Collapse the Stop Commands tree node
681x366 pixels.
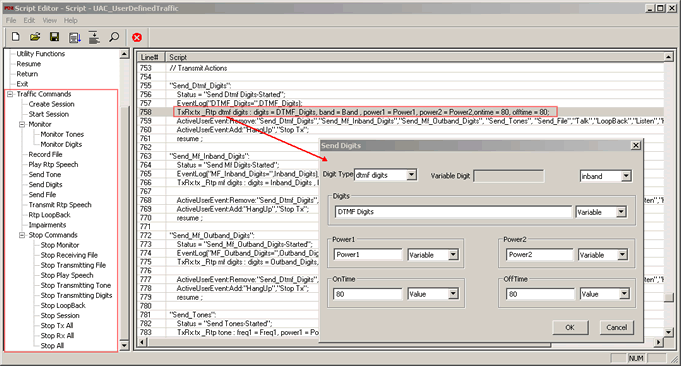point(22,235)
